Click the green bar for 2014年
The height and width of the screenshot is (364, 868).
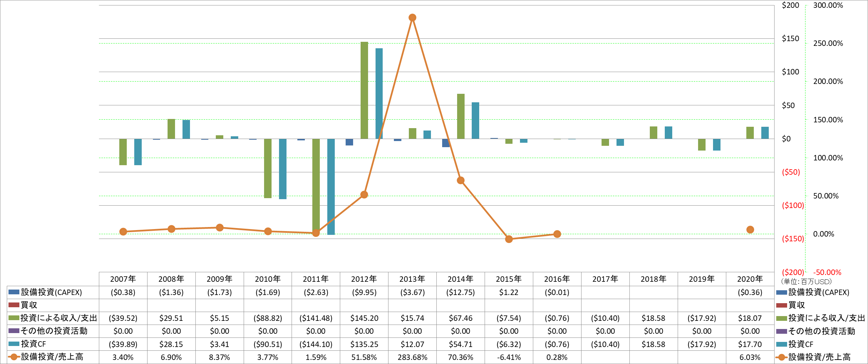[x=461, y=116]
